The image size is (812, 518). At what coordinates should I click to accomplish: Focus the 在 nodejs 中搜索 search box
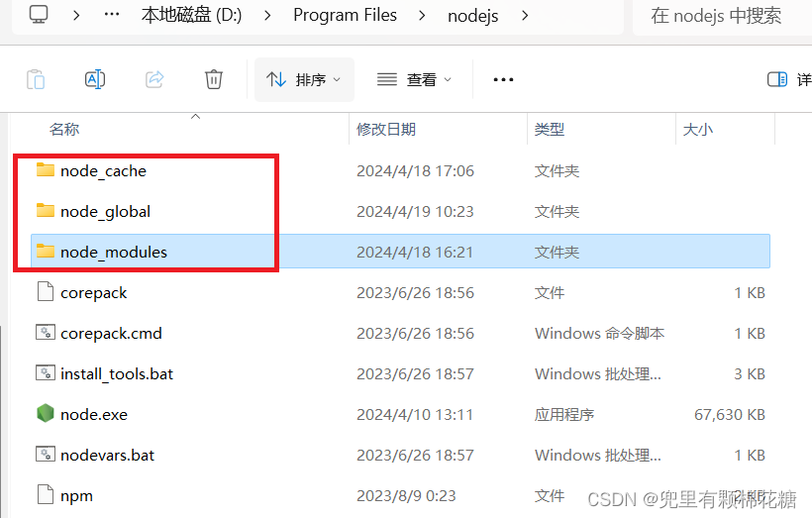click(x=723, y=16)
